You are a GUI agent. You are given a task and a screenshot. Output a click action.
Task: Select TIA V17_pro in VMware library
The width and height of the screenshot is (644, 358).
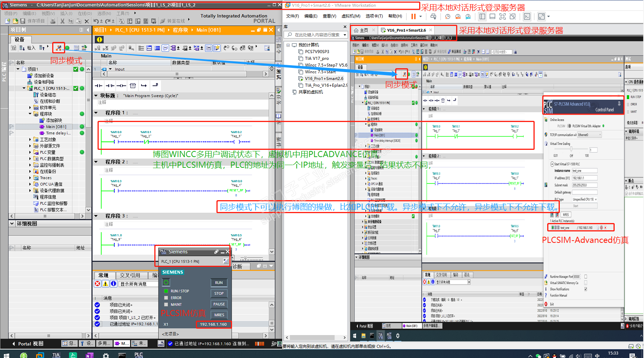[317, 58]
